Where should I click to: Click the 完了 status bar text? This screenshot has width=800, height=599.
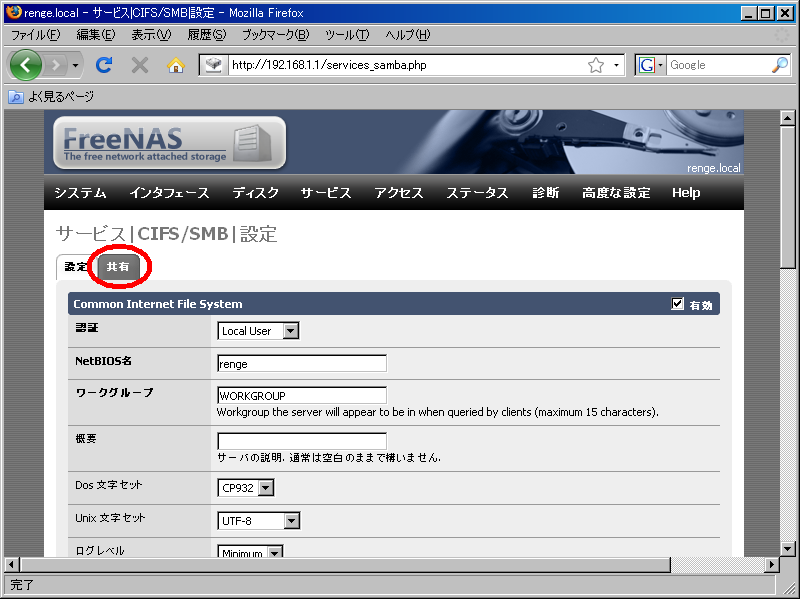point(21,585)
